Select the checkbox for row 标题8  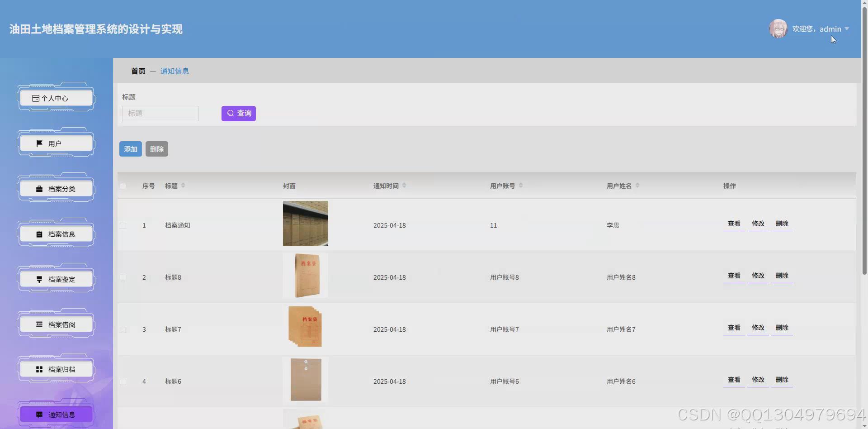click(123, 277)
